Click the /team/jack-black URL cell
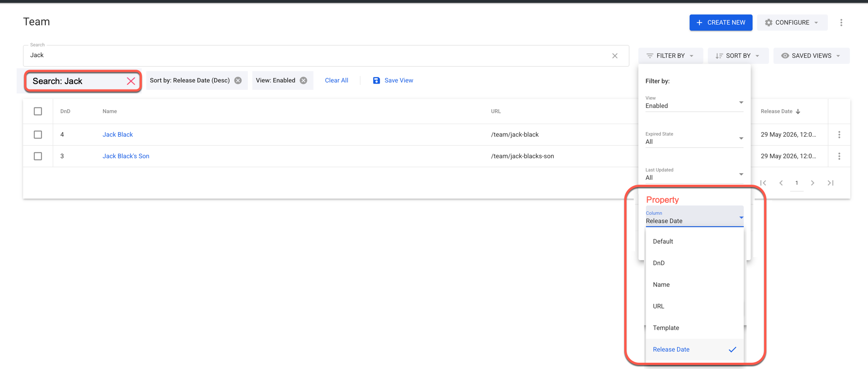This screenshot has height=369, width=868. [x=515, y=134]
